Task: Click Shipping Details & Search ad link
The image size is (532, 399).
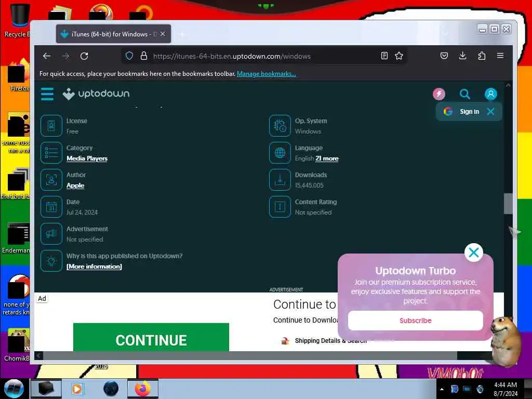Action: pyautogui.click(x=330, y=341)
